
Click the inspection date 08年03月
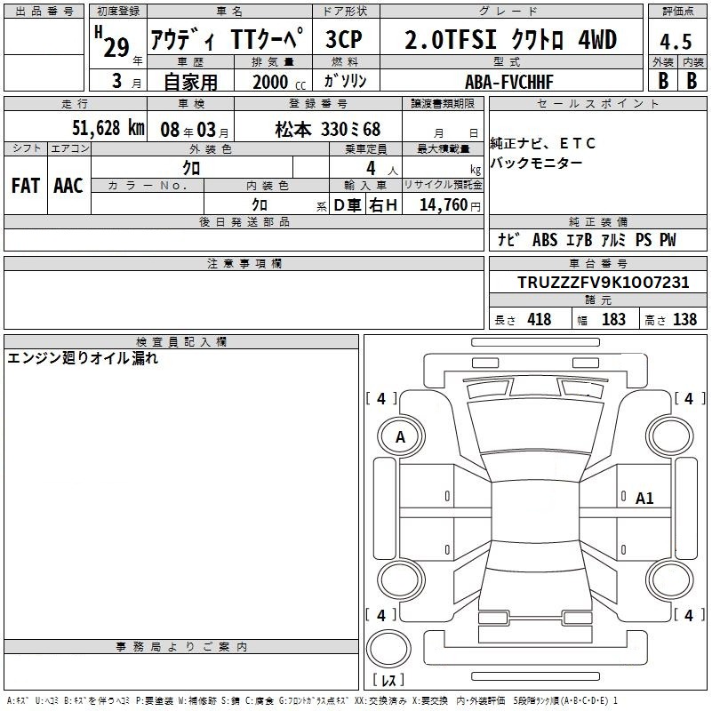click(194, 130)
